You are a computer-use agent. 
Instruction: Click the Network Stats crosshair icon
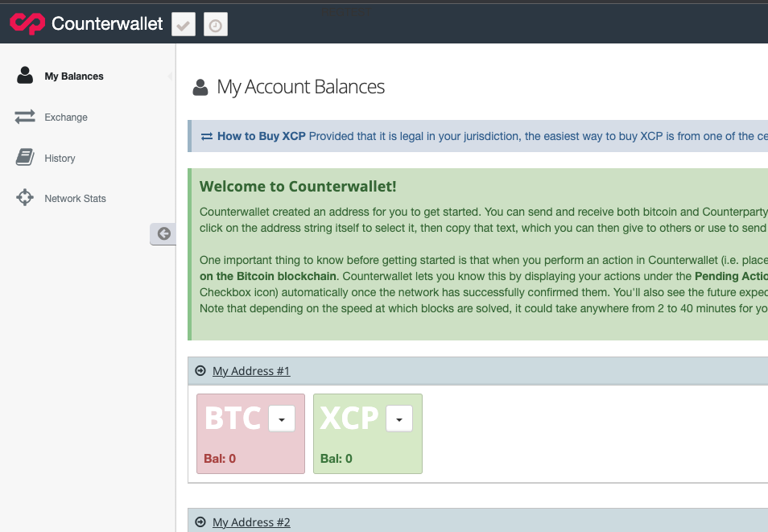[x=25, y=198]
